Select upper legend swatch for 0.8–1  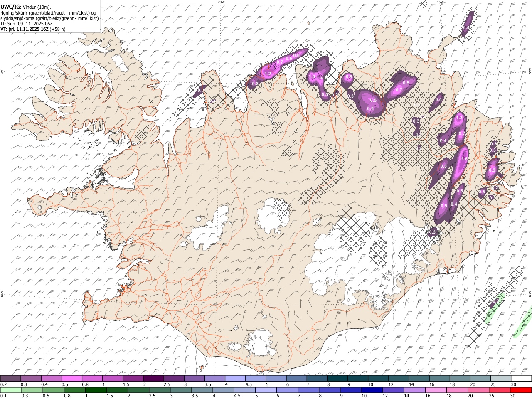92,379
